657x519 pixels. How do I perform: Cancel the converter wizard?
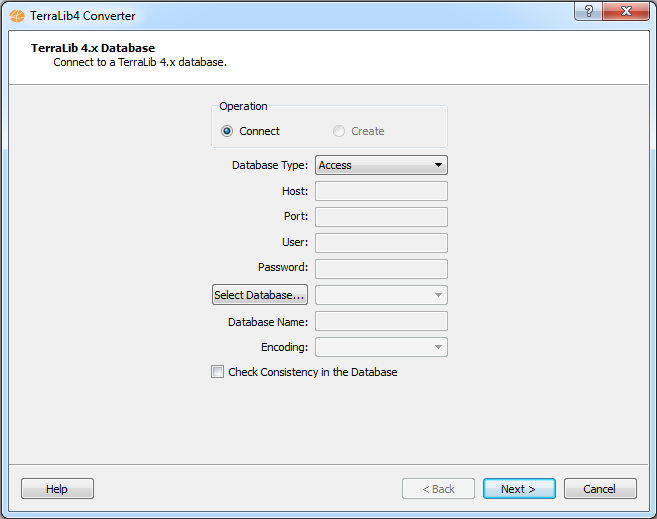[600, 489]
